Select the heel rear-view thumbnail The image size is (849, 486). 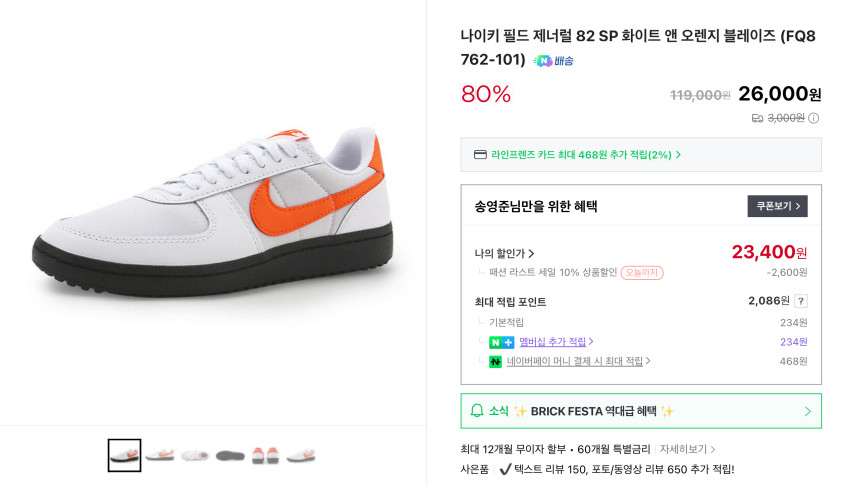pyautogui.click(x=265, y=455)
